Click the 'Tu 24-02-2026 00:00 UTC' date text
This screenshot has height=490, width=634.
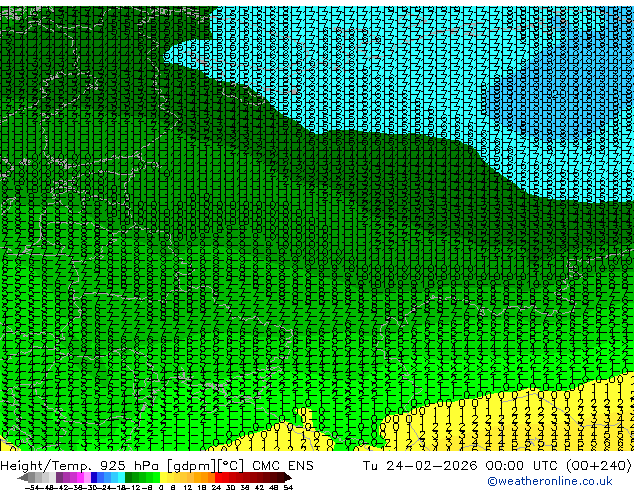tap(461, 466)
